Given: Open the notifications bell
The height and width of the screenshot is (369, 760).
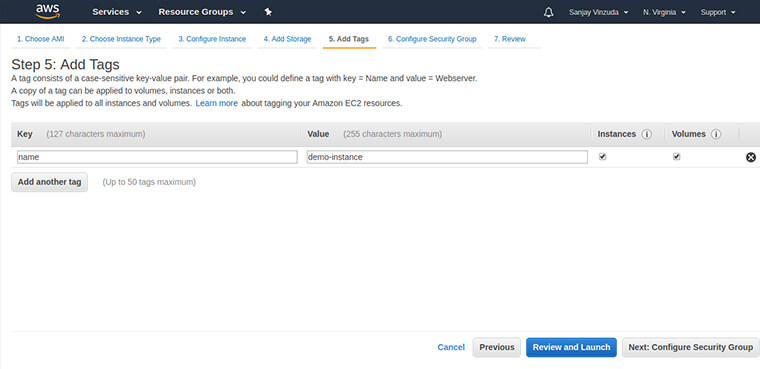Looking at the screenshot, I should point(548,13).
